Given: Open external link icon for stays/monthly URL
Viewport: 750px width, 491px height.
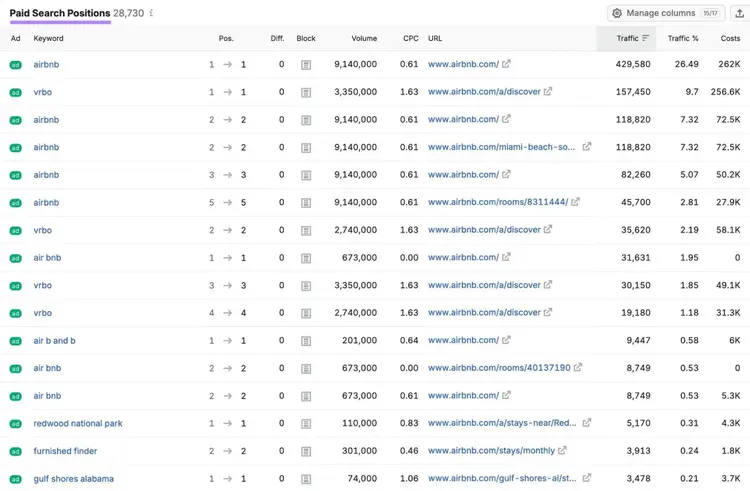Looking at the screenshot, I should point(562,450).
